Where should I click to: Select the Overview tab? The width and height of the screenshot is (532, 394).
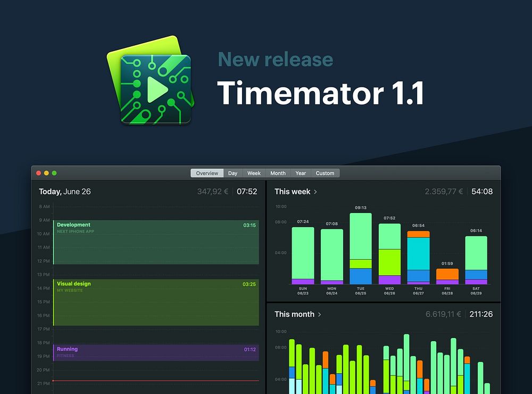(x=207, y=173)
